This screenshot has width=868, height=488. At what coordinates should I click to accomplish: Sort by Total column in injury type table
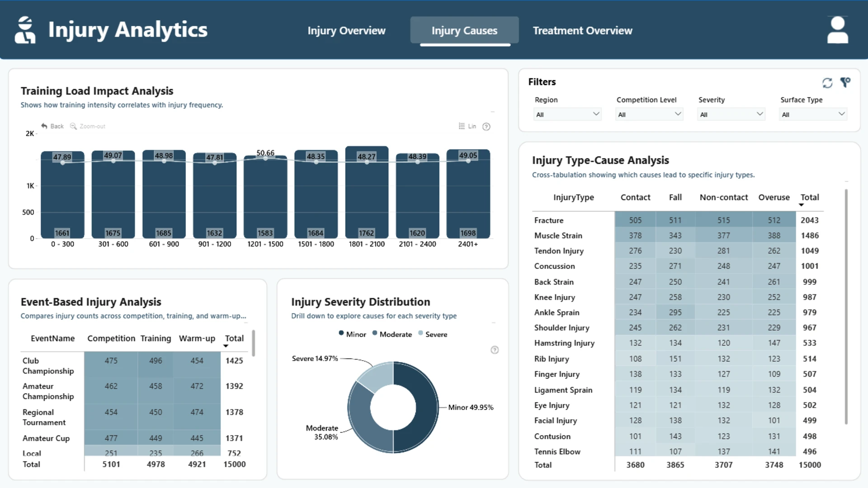809,197
